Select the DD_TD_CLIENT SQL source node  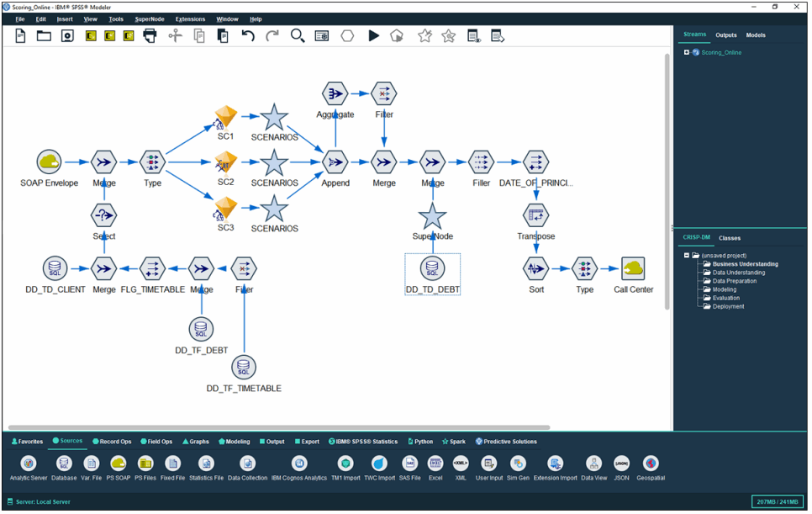pos(55,268)
